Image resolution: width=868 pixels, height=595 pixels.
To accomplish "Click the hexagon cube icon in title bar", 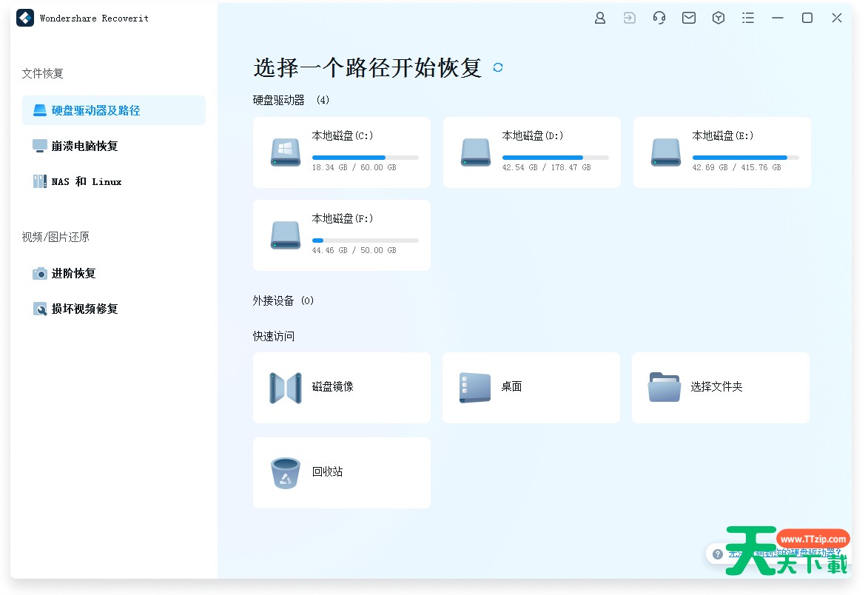I will (718, 19).
